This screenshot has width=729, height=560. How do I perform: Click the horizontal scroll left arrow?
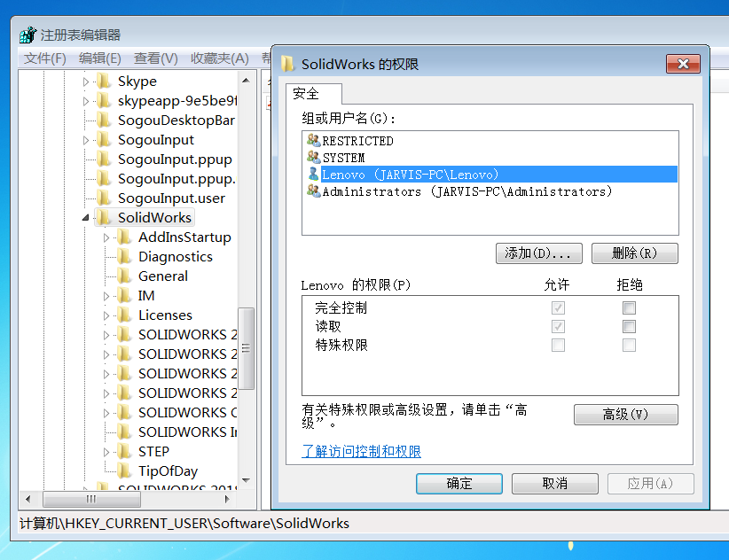27,499
